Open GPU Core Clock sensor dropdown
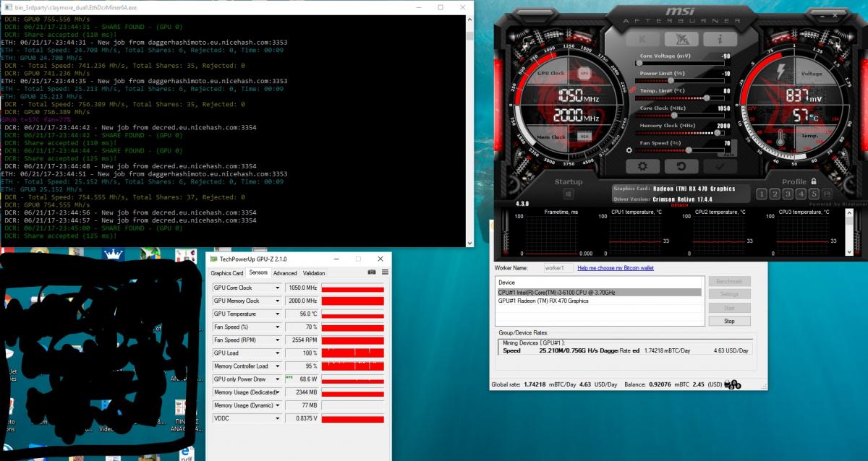The width and height of the screenshot is (868, 461). [x=277, y=288]
